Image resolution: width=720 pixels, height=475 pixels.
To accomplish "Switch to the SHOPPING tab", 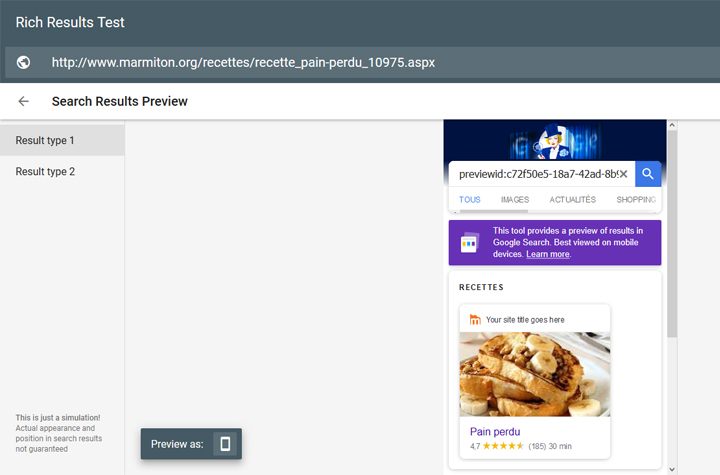I will 635,200.
